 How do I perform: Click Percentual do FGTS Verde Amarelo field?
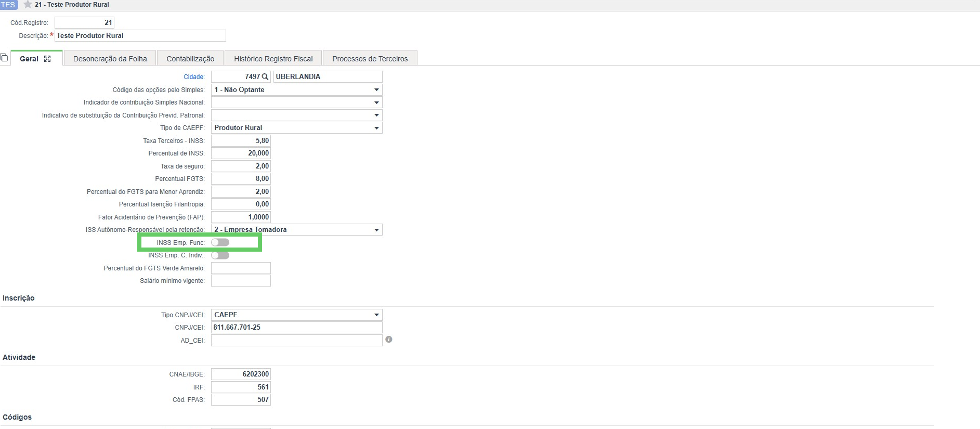pos(241,268)
